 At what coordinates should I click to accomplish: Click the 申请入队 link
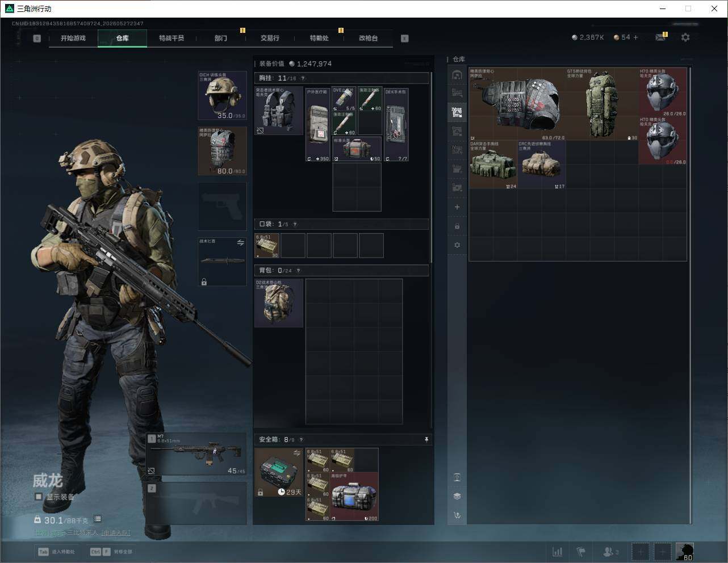pyautogui.click(x=116, y=532)
